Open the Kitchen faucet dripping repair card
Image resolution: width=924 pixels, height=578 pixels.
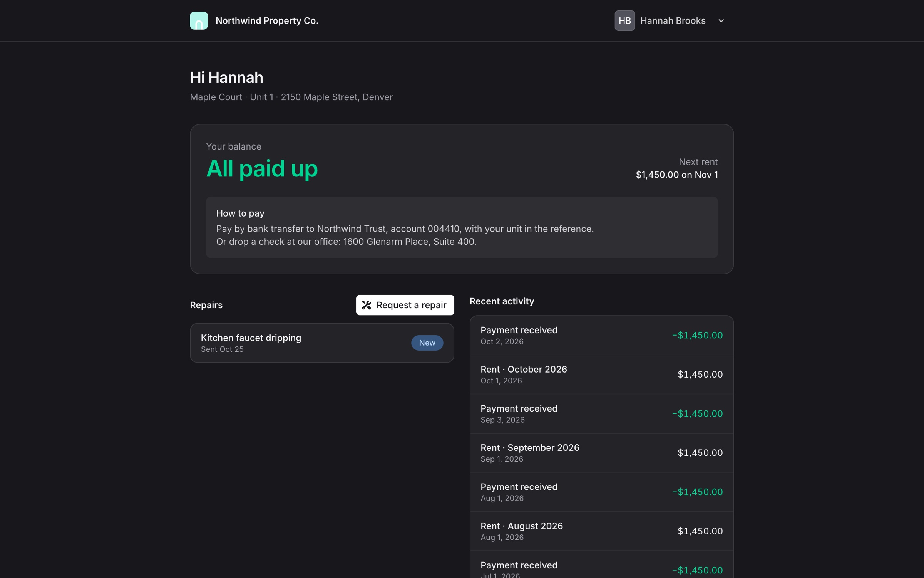322,343
